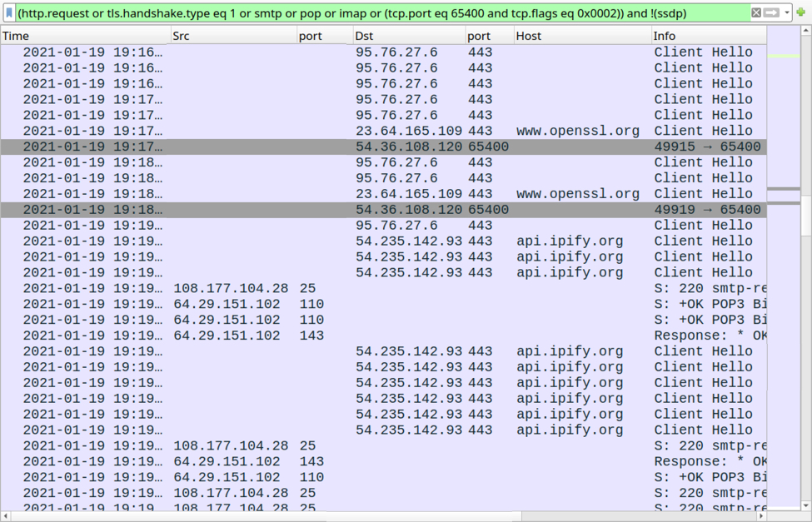Apply the display filter arrow icon
The width and height of the screenshot is (812, 522).
pos(771,12)
